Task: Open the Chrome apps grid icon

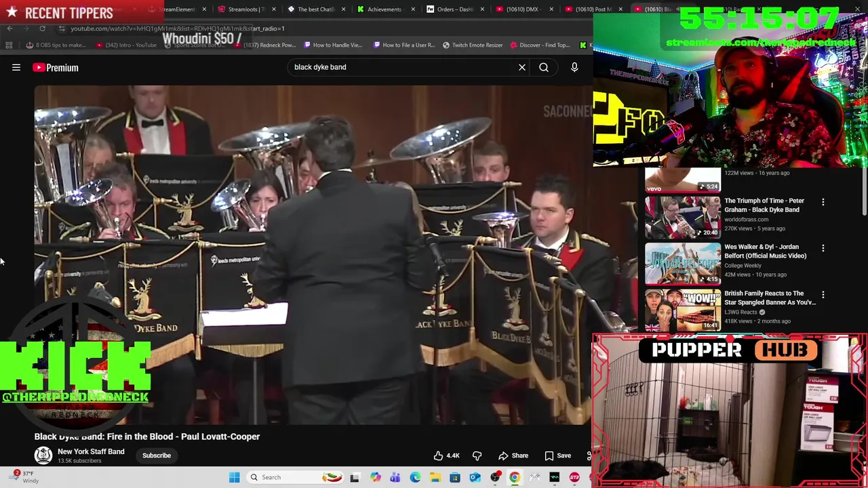Action: [9, 45]
